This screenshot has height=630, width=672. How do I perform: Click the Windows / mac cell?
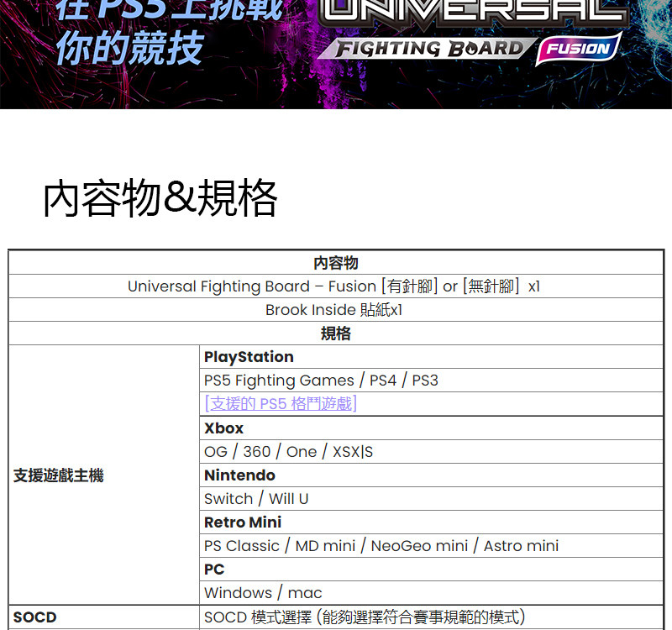[431, 593]
